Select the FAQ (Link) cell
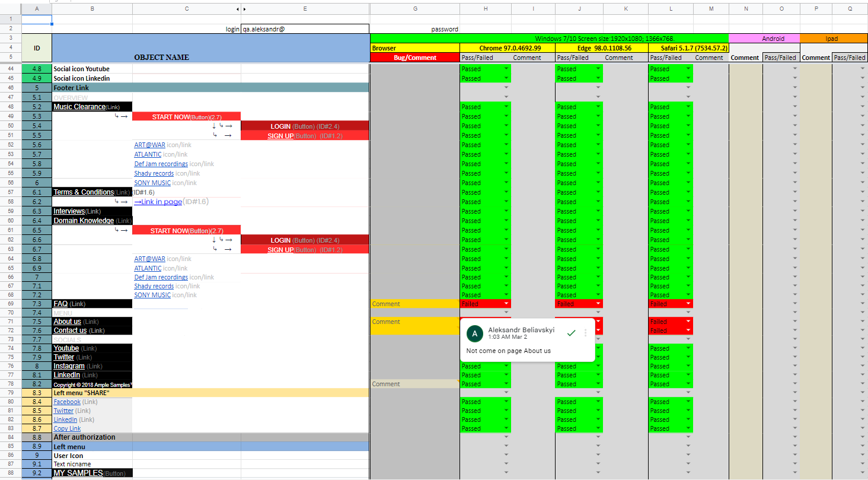The width and height of the screenshot is (868, 480). (92, 304)
